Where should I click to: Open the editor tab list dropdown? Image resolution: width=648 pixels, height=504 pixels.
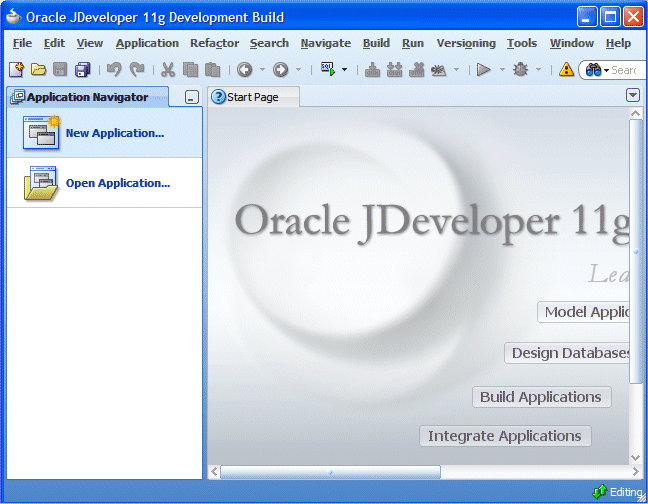coord(633,95)
